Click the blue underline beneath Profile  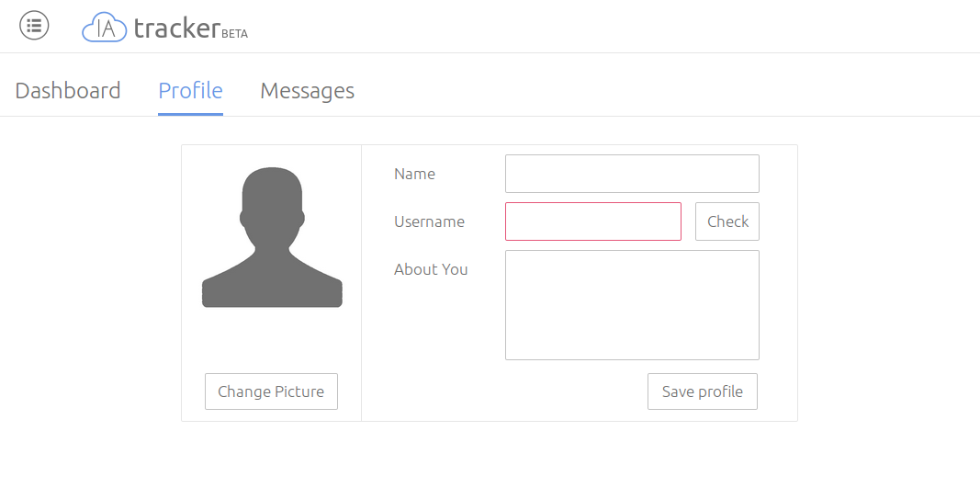click(191, 115)
